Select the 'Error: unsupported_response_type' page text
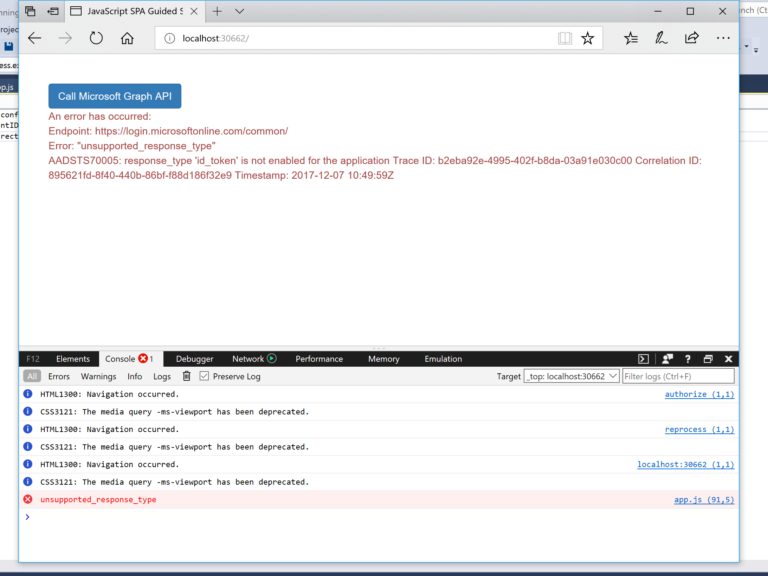 (132, 146)
